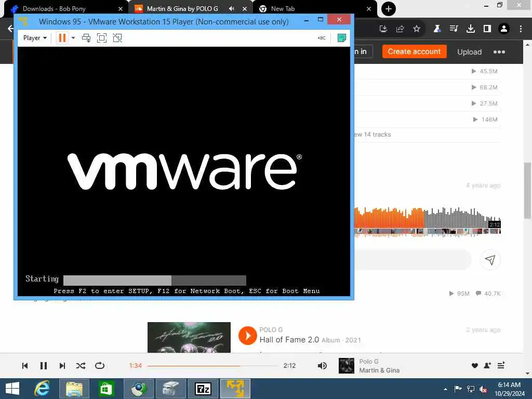Skip to next track in player bar
Screen dimensions: 532x399
(62, 366)
